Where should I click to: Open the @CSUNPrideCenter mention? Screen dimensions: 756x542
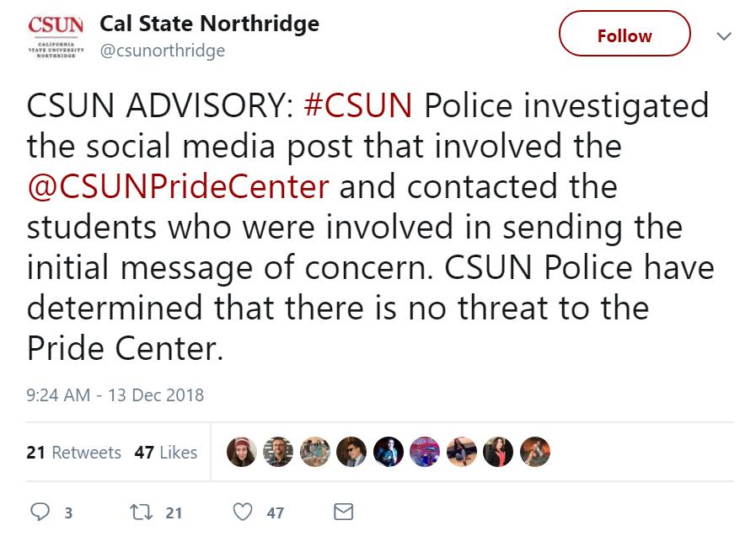tap(178, 186)
